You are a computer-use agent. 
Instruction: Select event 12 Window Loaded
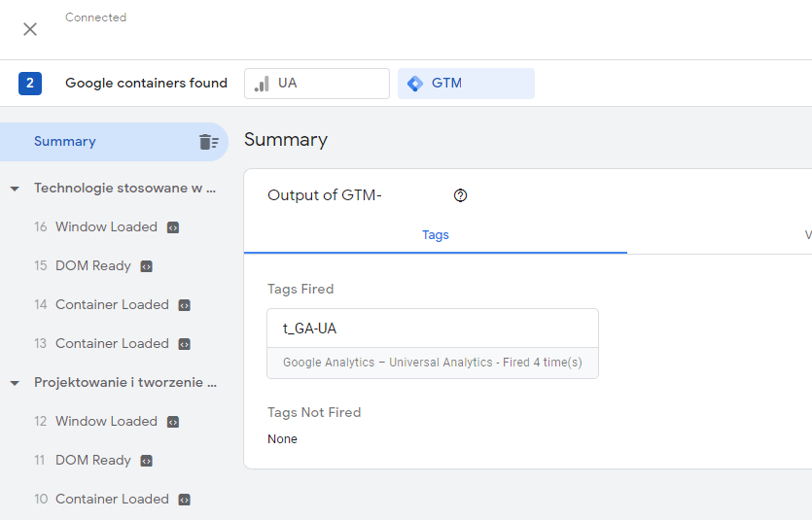pyautogui.click(x=96, y=421)
